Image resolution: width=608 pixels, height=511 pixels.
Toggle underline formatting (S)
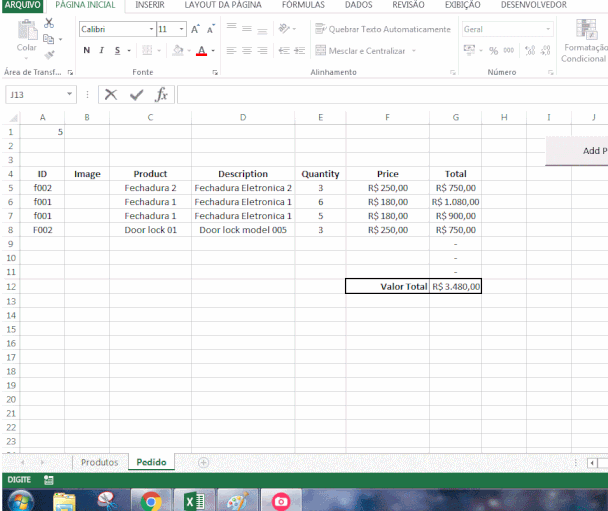coord(117,50)
